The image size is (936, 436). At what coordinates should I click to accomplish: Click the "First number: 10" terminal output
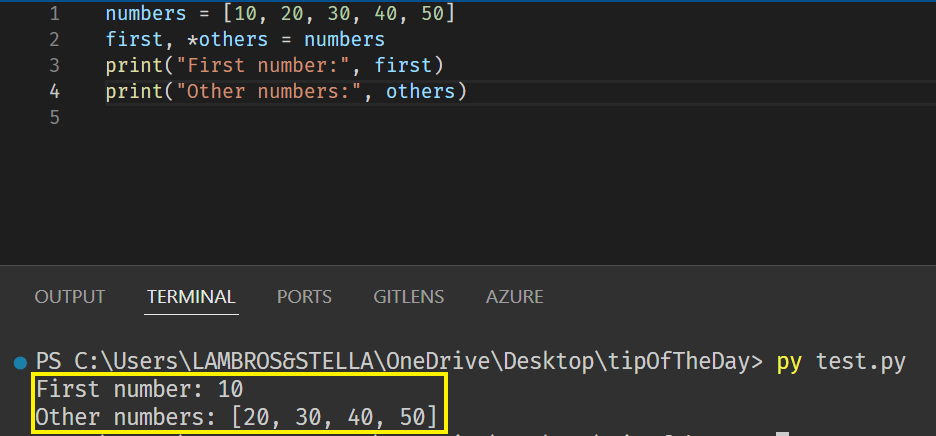click(139, 388)
